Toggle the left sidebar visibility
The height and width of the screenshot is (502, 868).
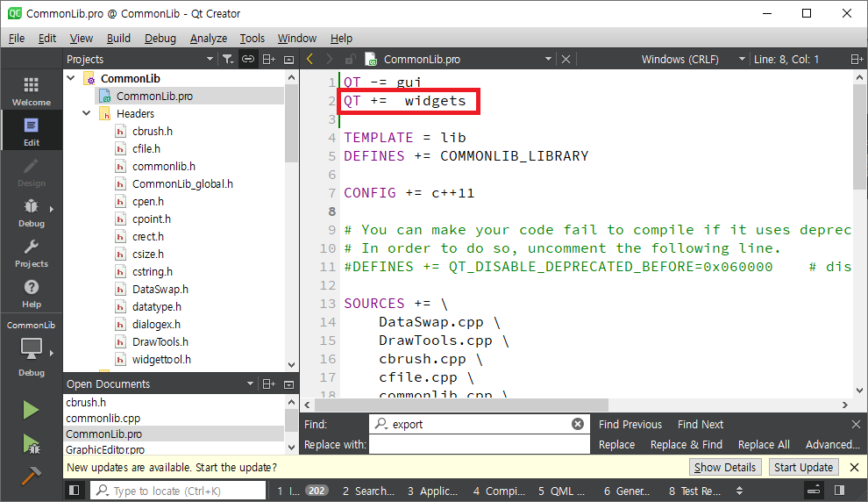74,491
